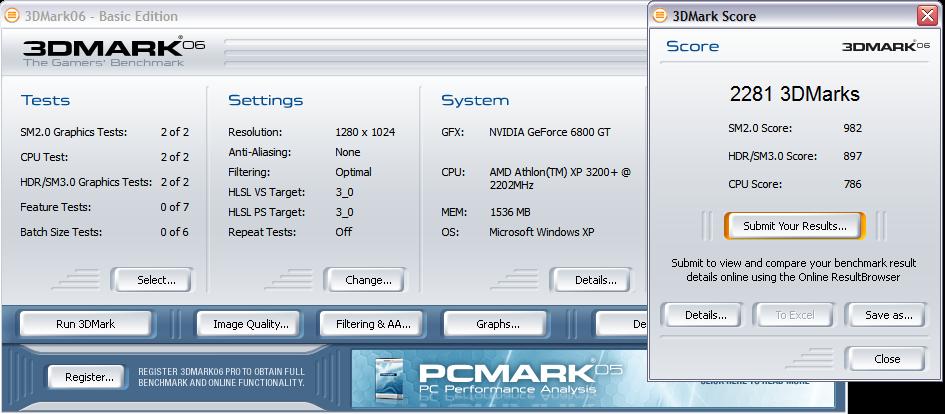Viewport: 945px width, 414px height.
Task: Open the test selection with Select...
Action: coord(151,280)
